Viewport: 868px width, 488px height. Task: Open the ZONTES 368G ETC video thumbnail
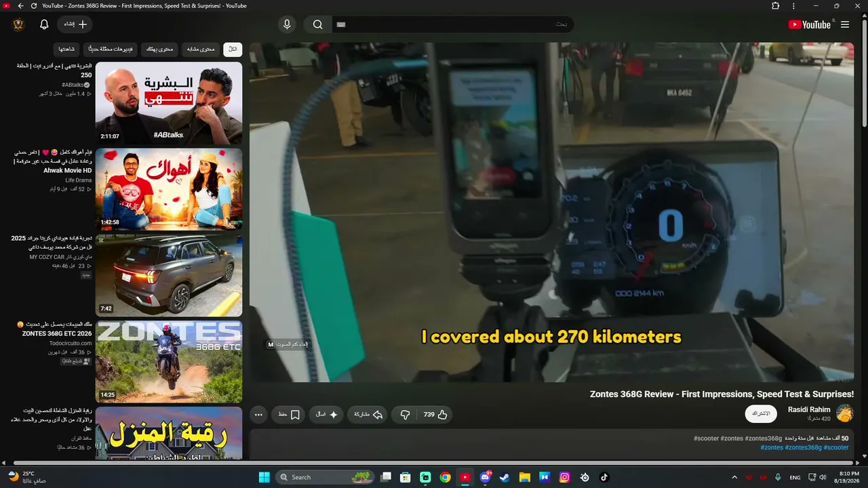point(169,361)
